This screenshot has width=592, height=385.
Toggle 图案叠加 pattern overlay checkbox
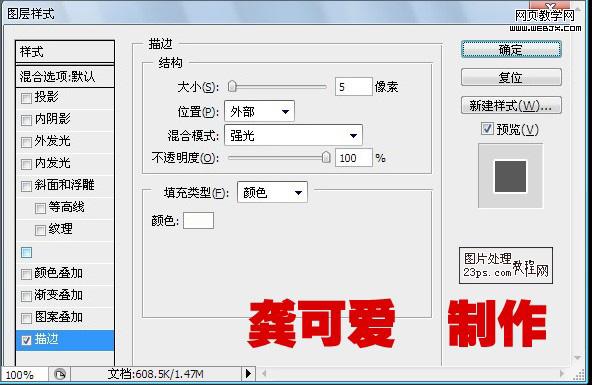click(x=26, y=318)
